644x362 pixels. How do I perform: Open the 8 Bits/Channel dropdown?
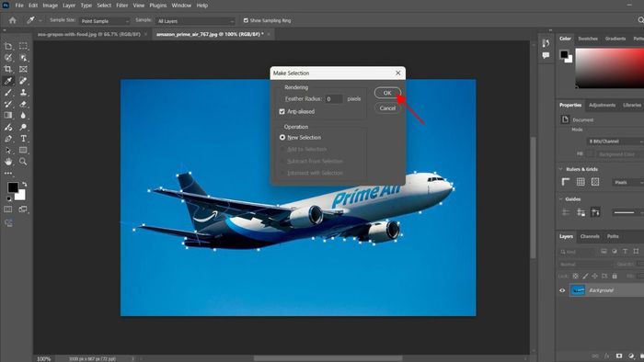(615, 141)
